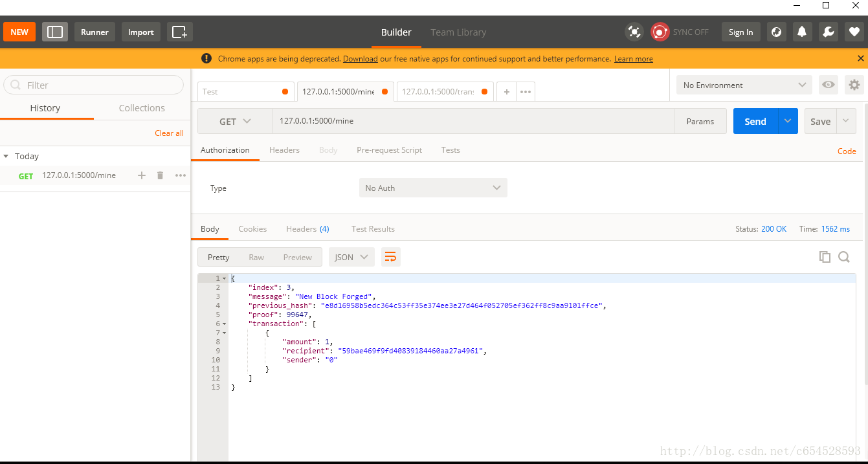
Task: Open manage environments gear icon
Action: [x=854, y=85]
